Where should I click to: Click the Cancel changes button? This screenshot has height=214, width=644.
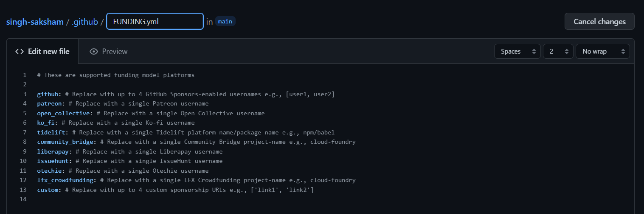tap(599, 21)
